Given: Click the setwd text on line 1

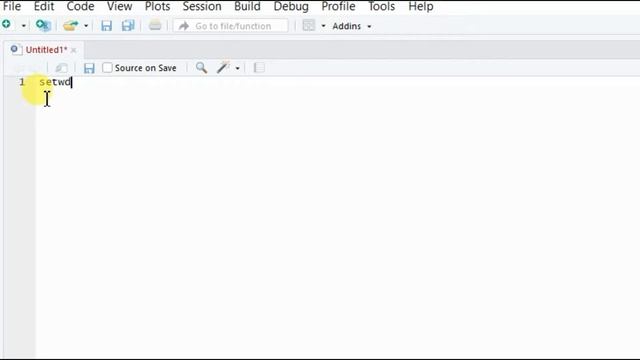Looking at the screenshot, I should coord(55,82).
